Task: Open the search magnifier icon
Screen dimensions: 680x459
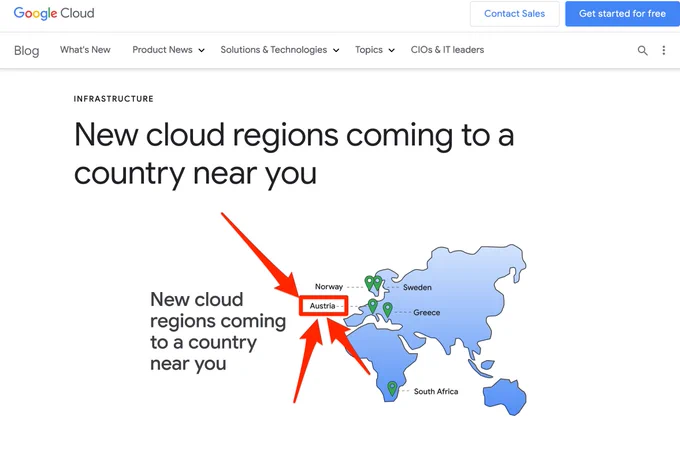Action: click(642, 50)
